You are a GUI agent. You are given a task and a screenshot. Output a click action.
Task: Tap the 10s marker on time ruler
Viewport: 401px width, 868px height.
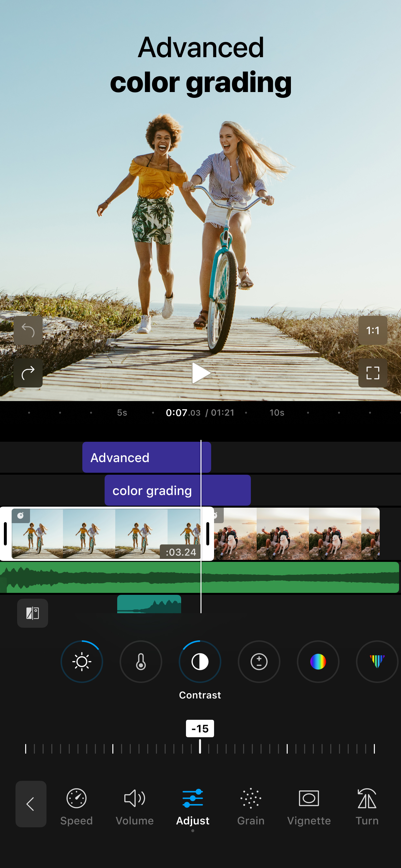tap(277, 412)
